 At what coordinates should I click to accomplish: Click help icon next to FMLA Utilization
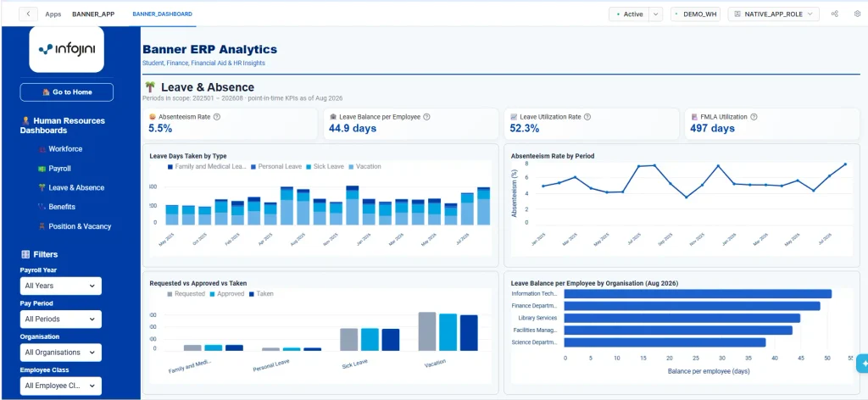click(x=754, y=117)
